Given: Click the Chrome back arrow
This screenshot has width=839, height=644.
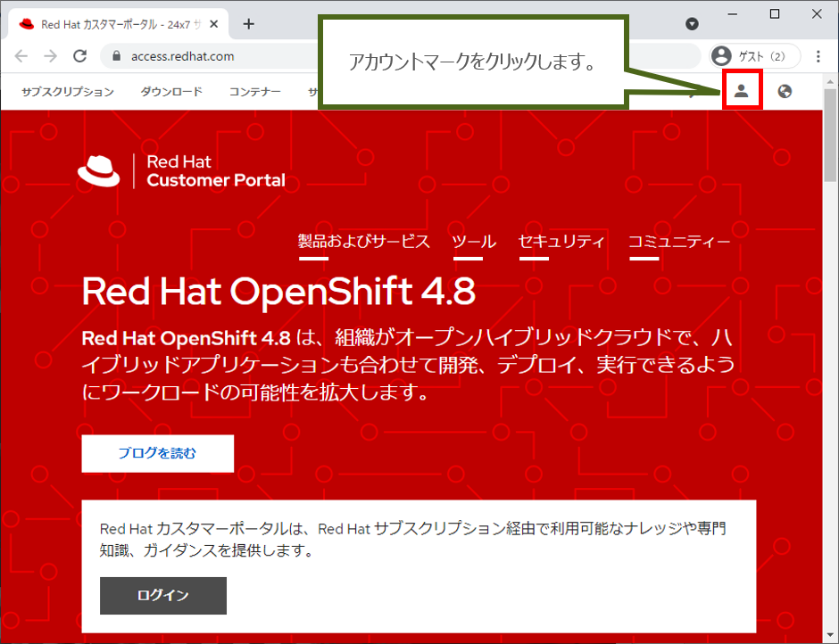Looking at the screenshot, I should (21, 55).
